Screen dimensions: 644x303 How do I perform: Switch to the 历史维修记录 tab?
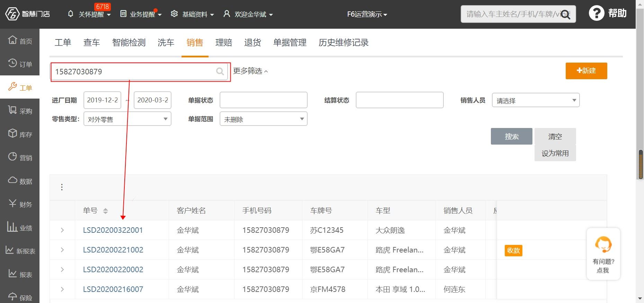(x=343, y=43)
